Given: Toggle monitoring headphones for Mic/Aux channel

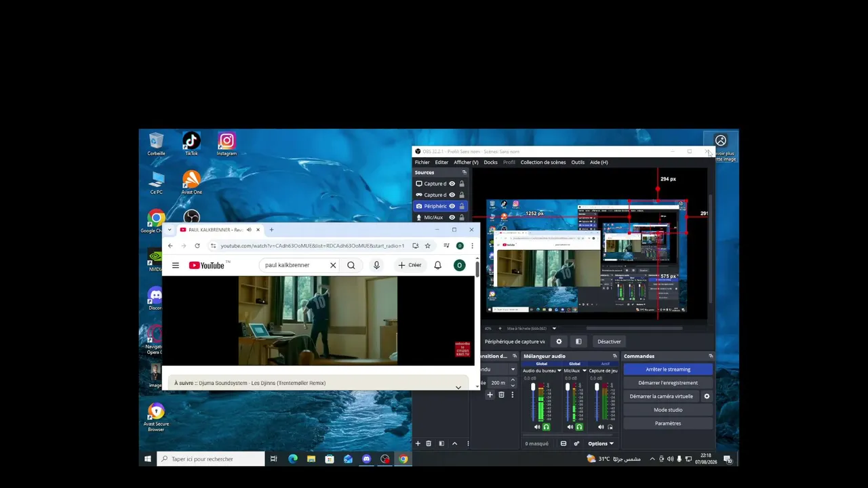Looking at the screenshot, I should (x=579, y=427).
